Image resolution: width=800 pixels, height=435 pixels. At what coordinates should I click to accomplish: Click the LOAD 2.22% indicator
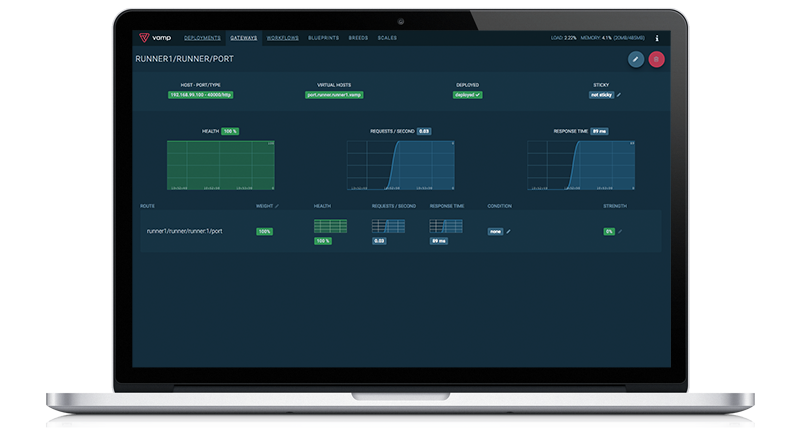(564, 38)
